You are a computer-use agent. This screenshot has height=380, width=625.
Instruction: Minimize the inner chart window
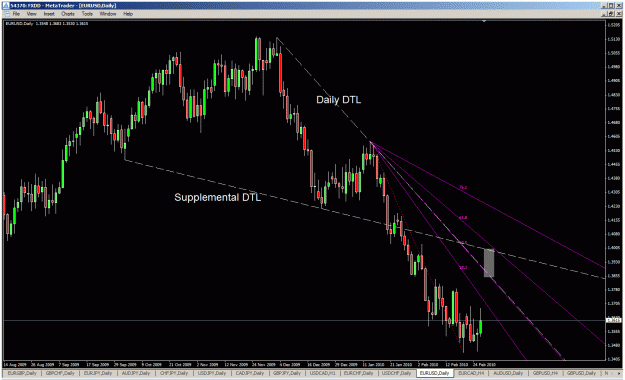pyautogui.click(x=605, y=14)
